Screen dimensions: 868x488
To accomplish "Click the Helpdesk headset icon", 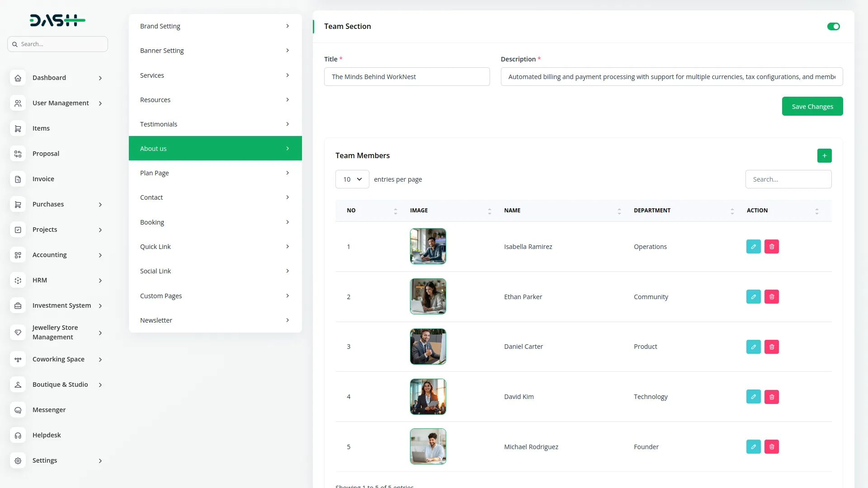I will (18, 435).
